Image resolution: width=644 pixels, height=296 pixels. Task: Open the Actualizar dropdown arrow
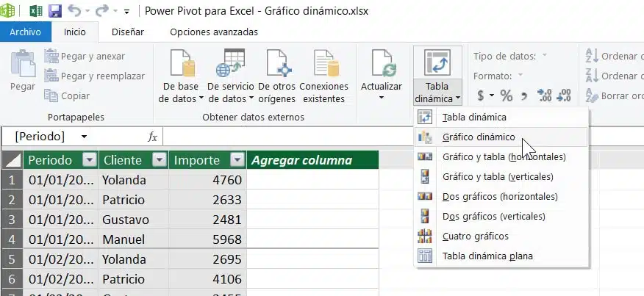(381, 98)
